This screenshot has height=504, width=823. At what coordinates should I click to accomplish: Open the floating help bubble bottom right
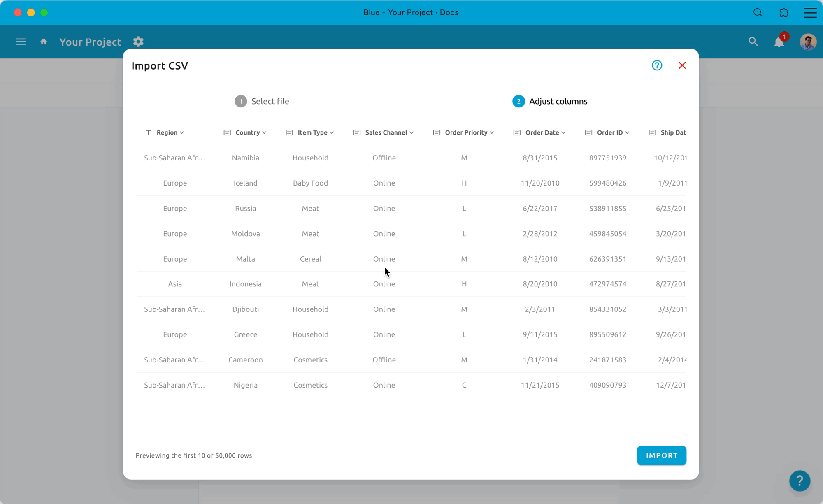(800, 481)
